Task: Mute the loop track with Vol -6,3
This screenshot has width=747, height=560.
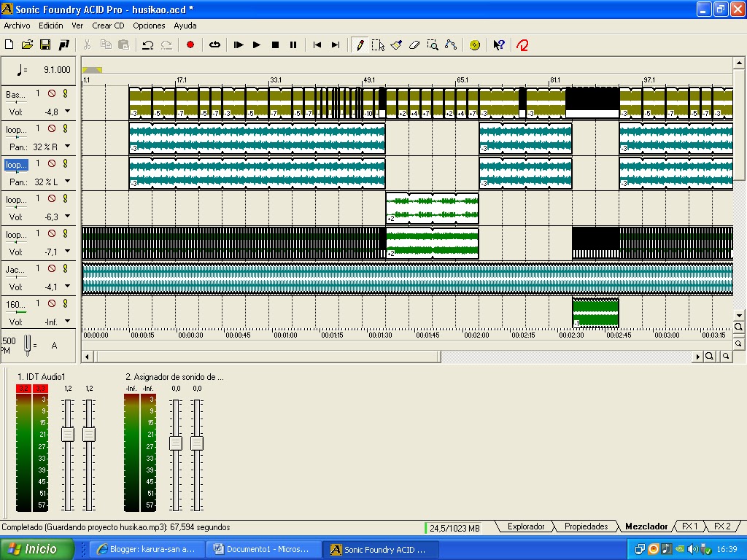Action: [52, 198]
